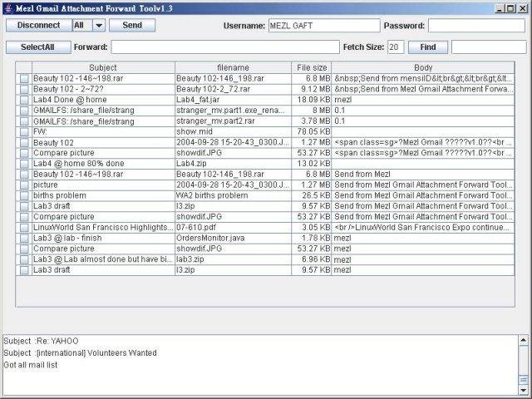Click log line 'Got all mail list'
532x399 pixels.
tap(31, 365)
